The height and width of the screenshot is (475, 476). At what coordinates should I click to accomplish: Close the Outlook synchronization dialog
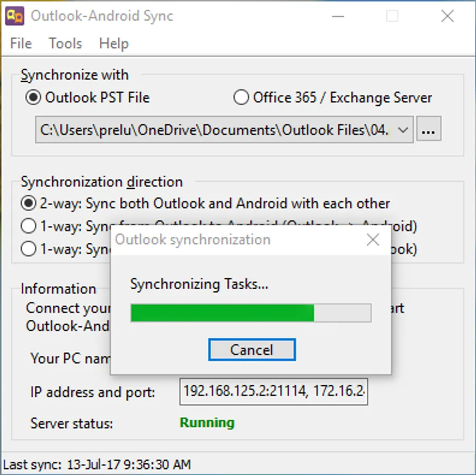tap(373, 240)
